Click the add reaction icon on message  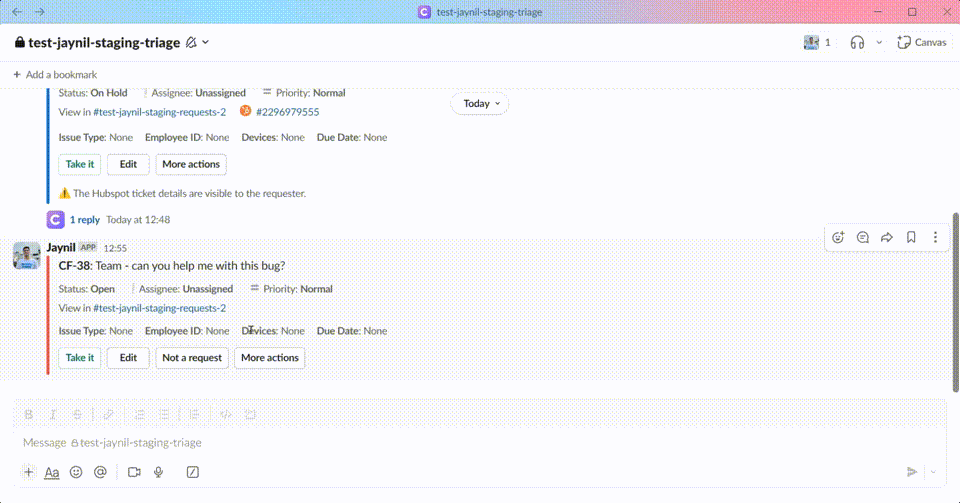838,237
